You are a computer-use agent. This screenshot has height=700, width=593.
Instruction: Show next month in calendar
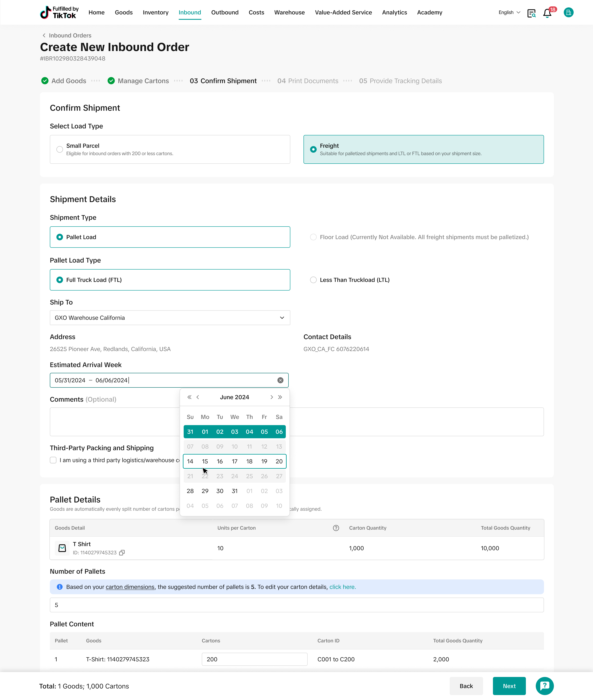pyautogui.click(x=272, y=397)
